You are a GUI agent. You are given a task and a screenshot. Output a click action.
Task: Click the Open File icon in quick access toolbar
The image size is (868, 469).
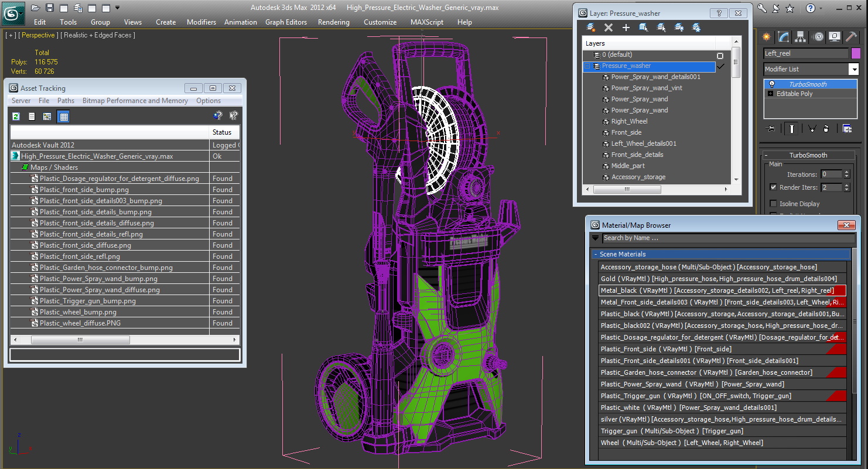[x=36, y=8]
